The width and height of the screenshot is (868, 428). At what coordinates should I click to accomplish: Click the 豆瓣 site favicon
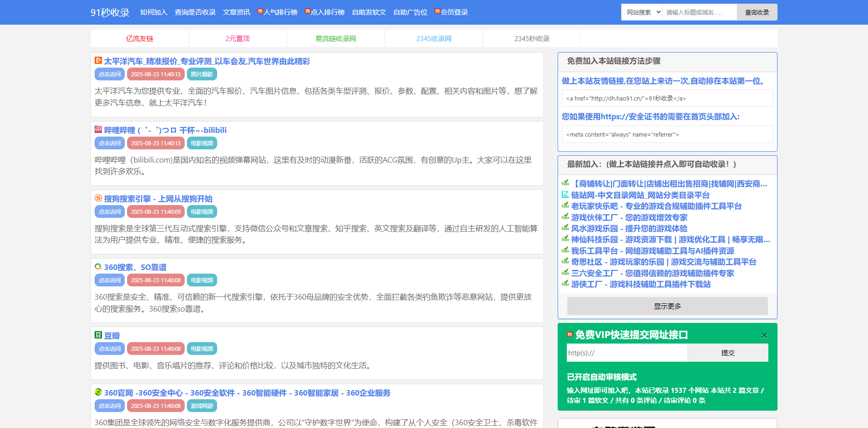click(98, 335)
